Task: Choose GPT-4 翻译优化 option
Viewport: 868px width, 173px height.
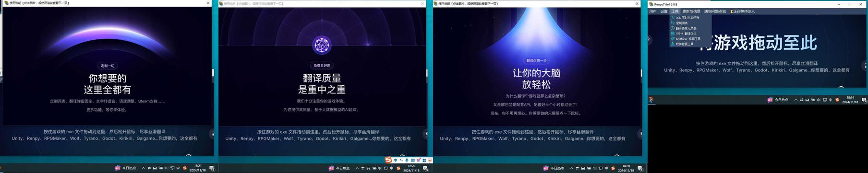Action: 686,34
